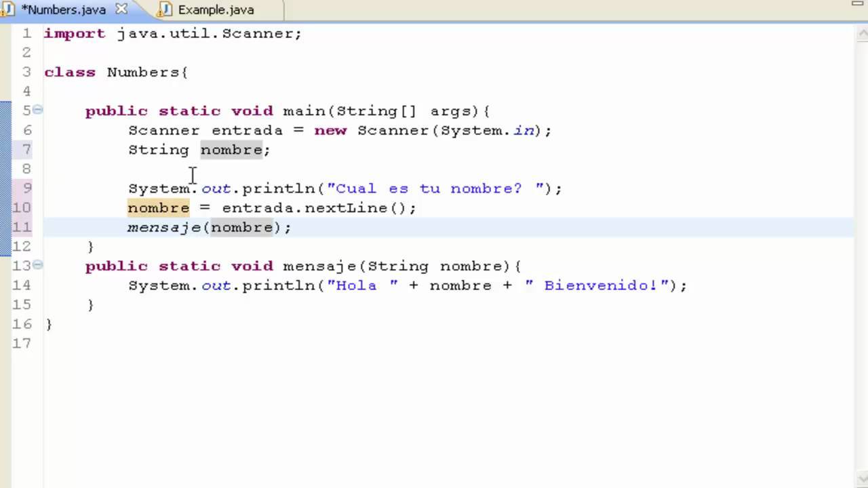Click the method name "main" on line 5

[x=304, y=111]
